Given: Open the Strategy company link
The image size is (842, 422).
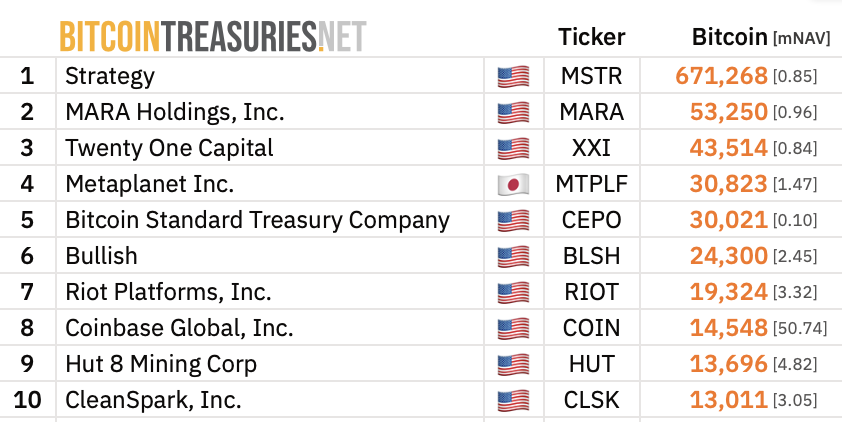Looking at the screenshot, I should click(x=110, y=76).
